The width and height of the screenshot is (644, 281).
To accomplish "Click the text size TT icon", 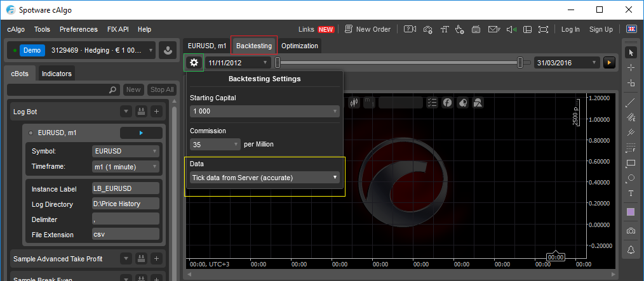I will pos(445,29).
